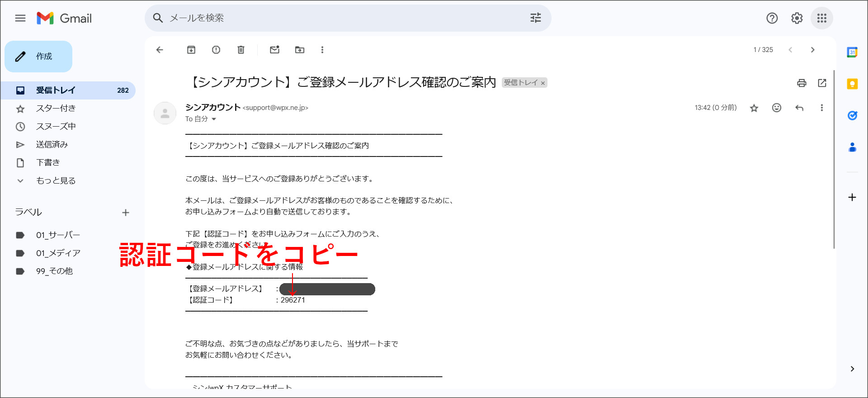Click the 作成 compose button
Screen dimensions: 868x398
tap(38, 57)
